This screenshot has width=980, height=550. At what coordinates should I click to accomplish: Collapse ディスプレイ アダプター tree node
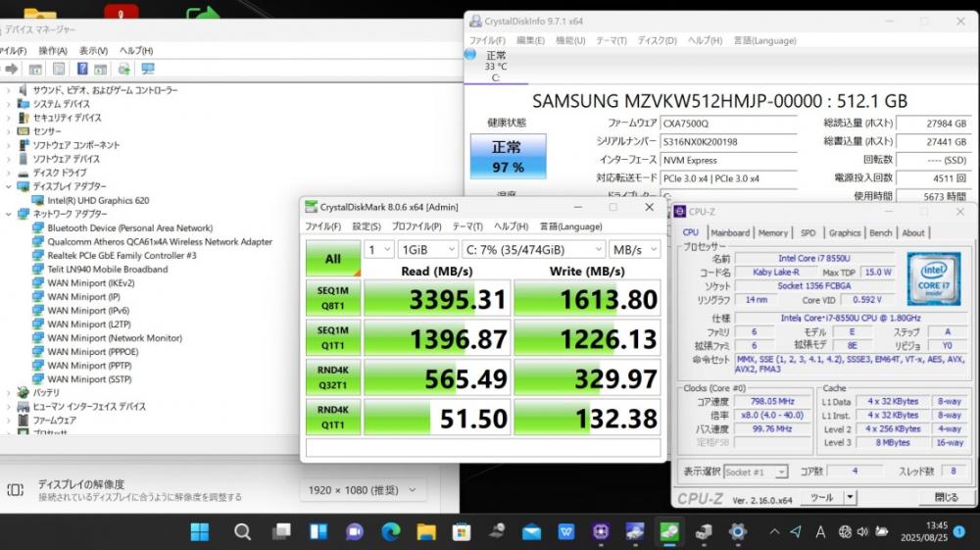pyautogui.click(x=9, y=186)
